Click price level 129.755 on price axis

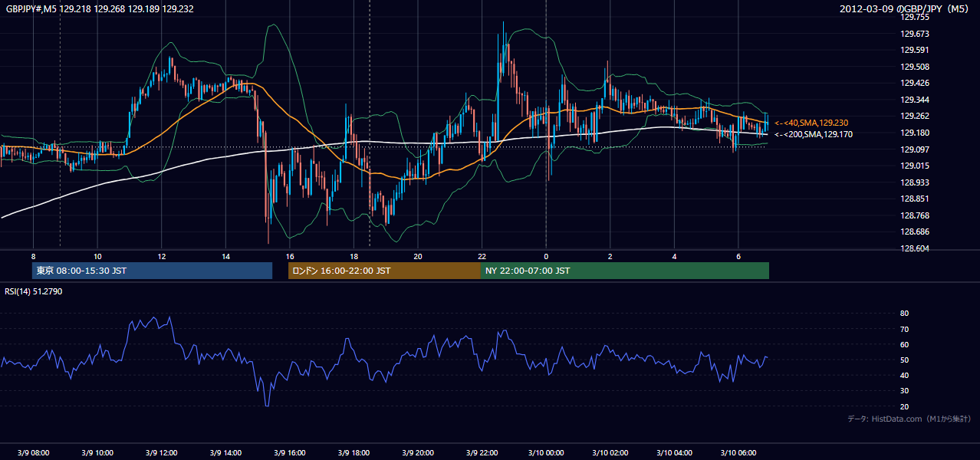(x=915, y=17)
